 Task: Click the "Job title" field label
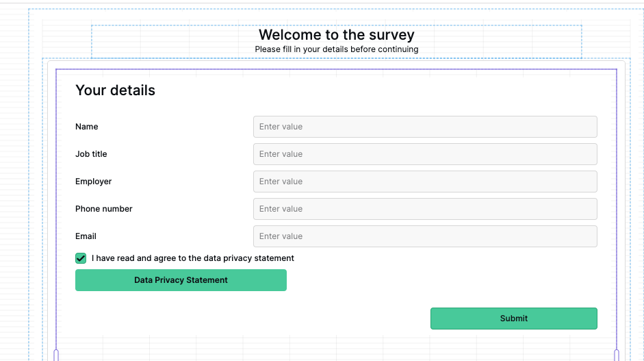point(91,154)
